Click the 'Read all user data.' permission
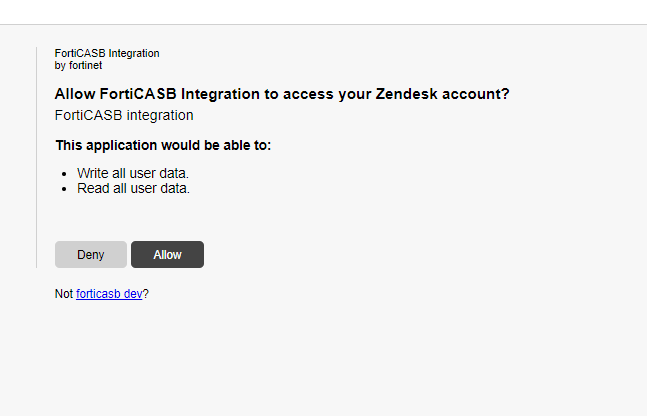Image resolution: width=647 pixels, height=416 pixels. [x=133, y=187]
